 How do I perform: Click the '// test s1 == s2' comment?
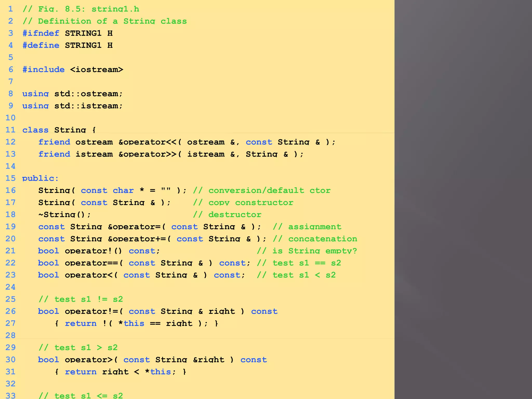pos(299,263)
